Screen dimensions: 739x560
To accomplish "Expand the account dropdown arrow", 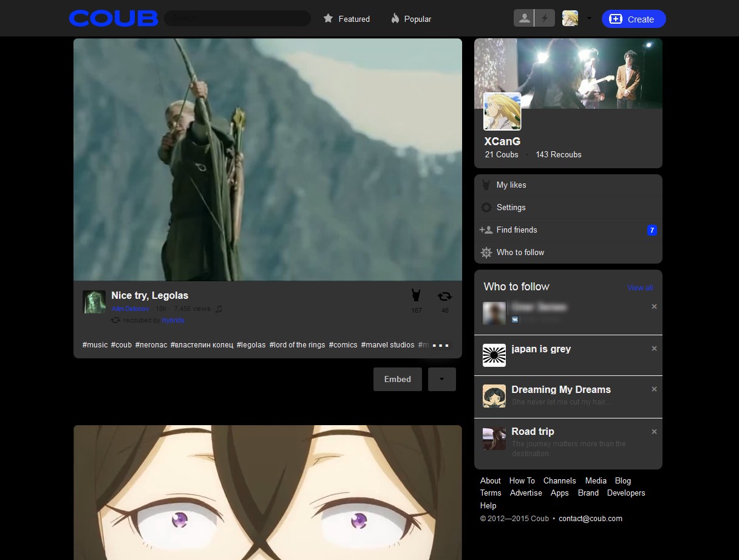I will 589,18.
